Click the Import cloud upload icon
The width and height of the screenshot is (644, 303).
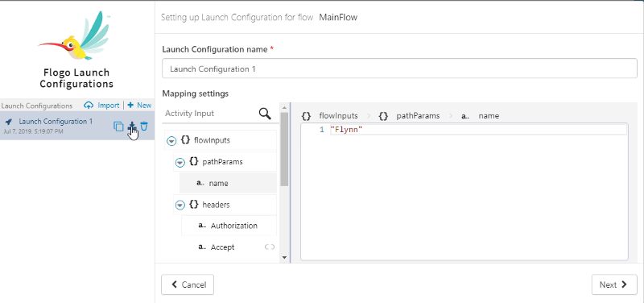(x=89, y=106)
